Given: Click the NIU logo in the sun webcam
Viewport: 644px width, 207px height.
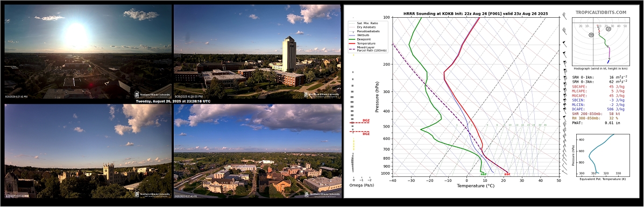Looking at the screenshot, I should tap(152, 95).
